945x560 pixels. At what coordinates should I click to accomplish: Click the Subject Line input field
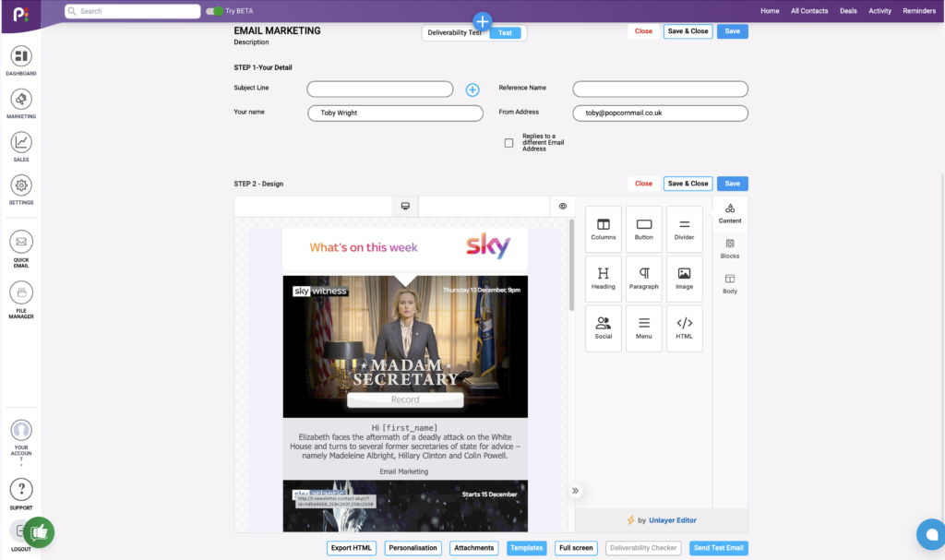point(379,89)
